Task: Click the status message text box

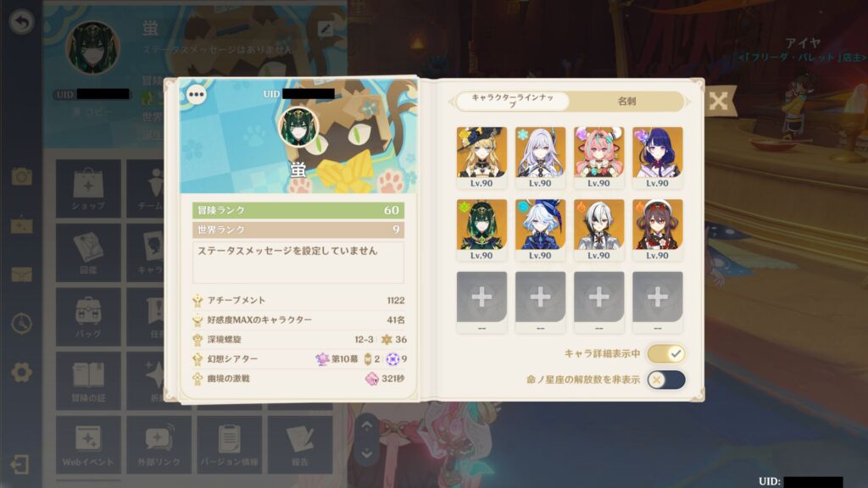Action: pos(298,262)
